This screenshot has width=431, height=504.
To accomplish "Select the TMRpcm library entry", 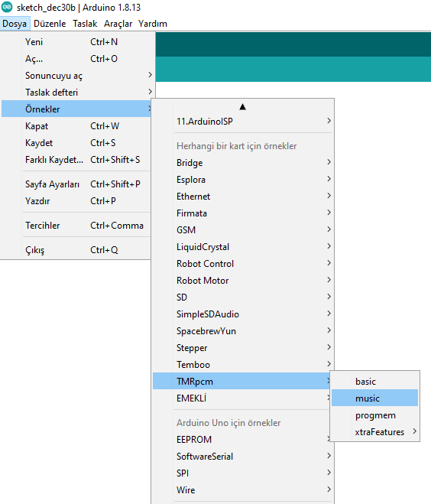I will [241, 381].
